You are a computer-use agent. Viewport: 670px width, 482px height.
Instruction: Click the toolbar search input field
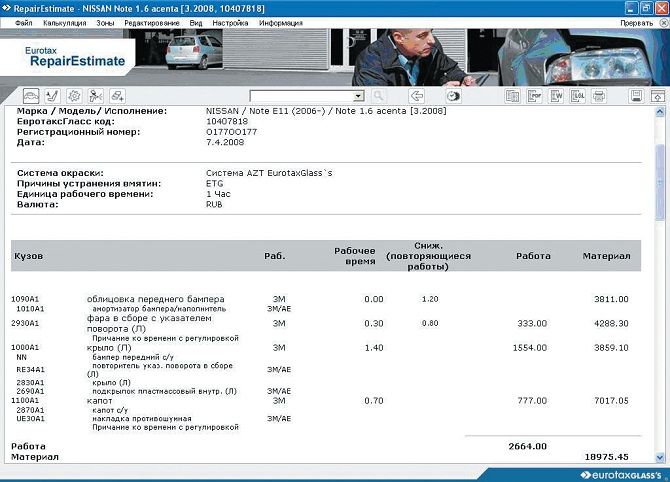[x=302, y=96]
